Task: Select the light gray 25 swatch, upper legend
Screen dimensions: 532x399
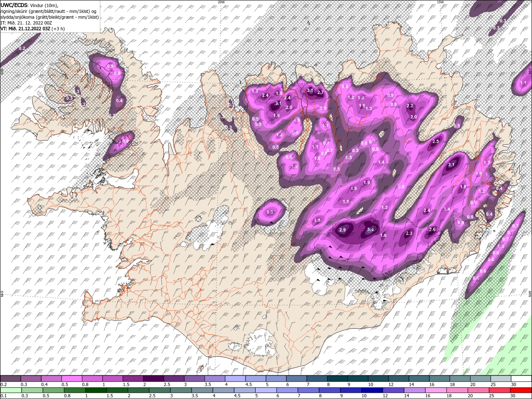Action: [501, 379]
